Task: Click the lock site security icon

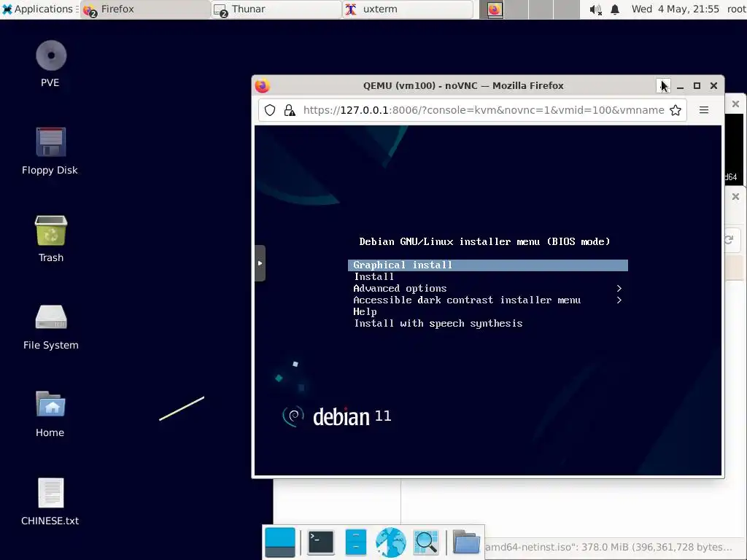Action: click(x=289, y=111)
